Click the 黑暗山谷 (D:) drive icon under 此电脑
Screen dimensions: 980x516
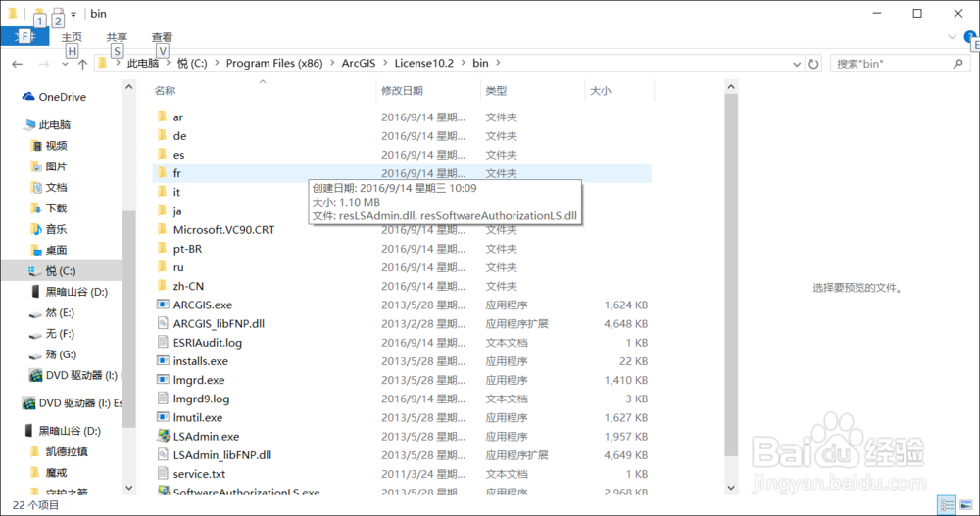35,292
